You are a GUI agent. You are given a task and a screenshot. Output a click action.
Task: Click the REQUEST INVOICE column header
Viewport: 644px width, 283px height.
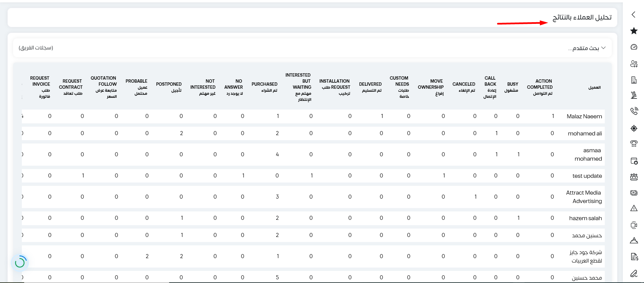click(x=40, y=87)
